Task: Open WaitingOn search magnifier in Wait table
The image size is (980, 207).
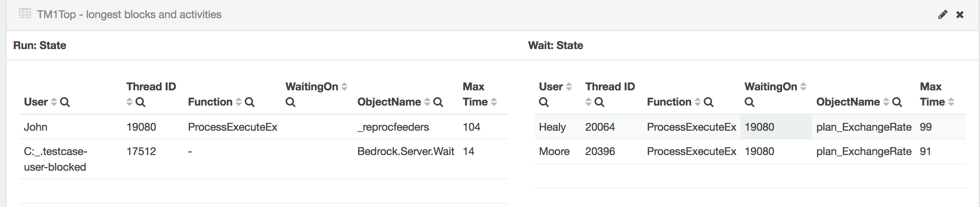Action: pyautogui.click(x=749, y=102)
